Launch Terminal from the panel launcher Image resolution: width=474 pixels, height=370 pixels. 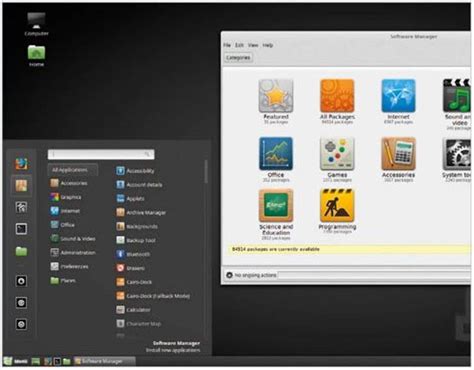57,361
